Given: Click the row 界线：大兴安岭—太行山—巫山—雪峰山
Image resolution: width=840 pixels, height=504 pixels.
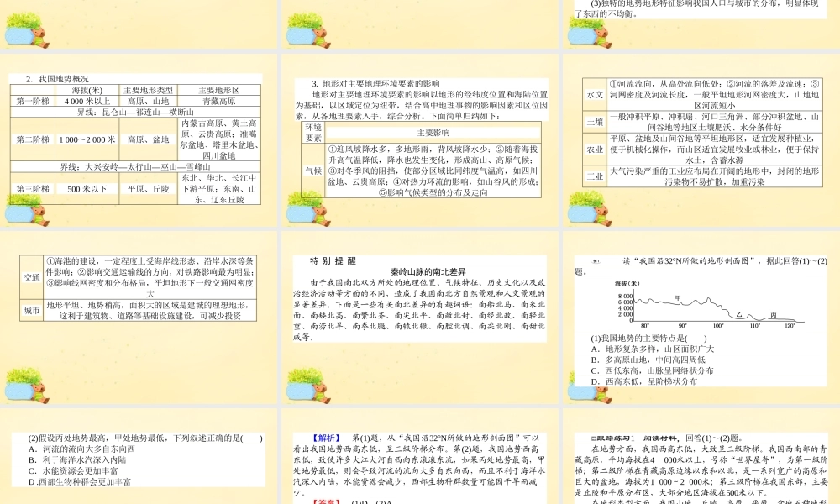Looking at the screenshot, I should coord(135,166).
